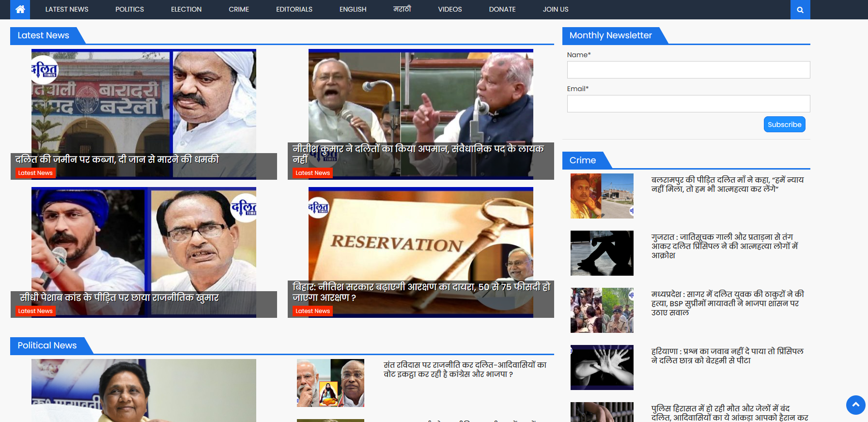
Task: Focus the Email input field
Action: (x=688, y=104)
